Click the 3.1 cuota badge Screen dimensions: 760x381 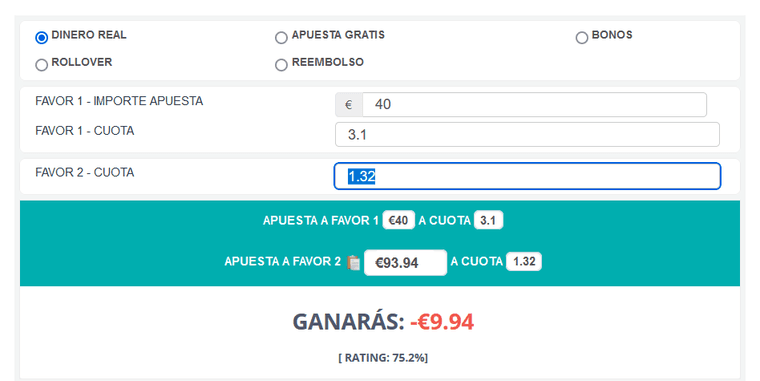(488, 221)
